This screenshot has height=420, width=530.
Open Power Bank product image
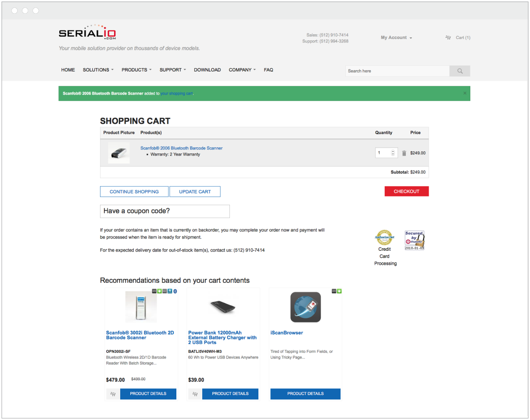223,307
